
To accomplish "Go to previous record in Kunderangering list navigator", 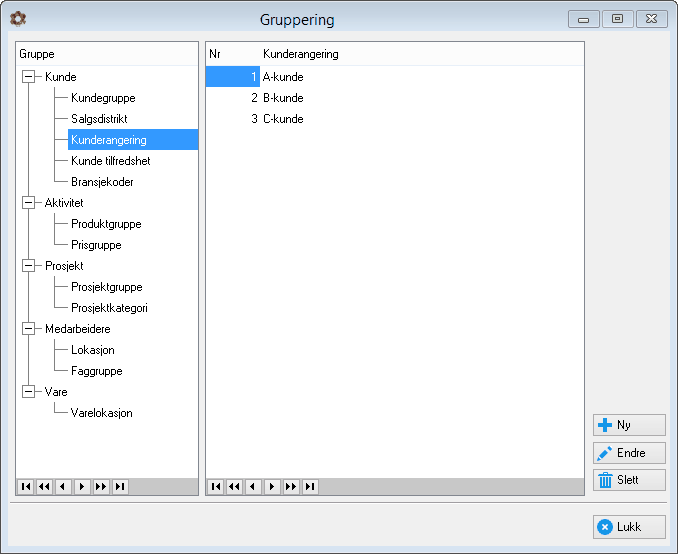I will tap(253, 487).
